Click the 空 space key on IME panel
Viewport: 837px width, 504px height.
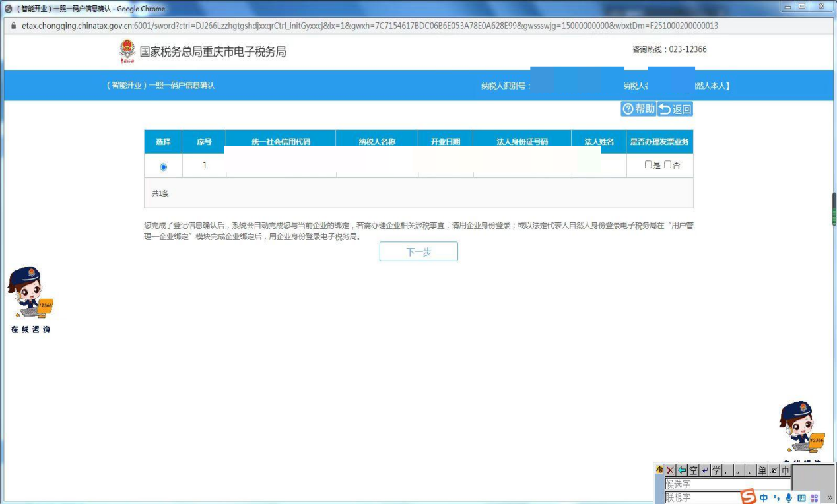[x=694, y=470]
